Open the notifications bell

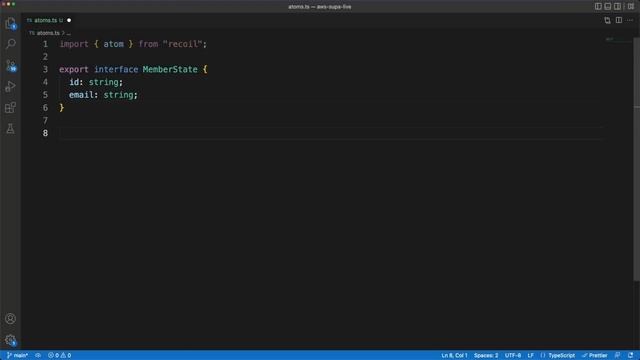[x=631, y=356]
